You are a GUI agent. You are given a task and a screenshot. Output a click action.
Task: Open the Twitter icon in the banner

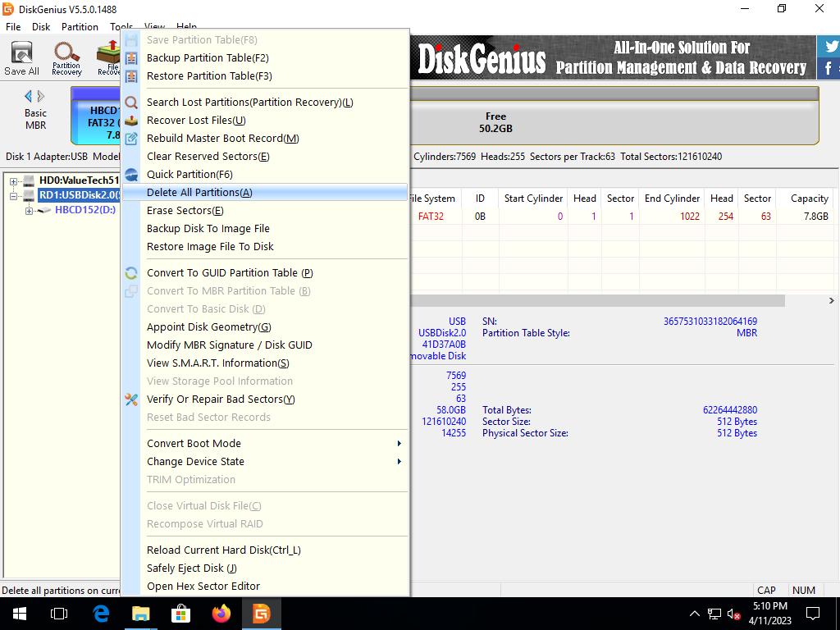[829, 46]
